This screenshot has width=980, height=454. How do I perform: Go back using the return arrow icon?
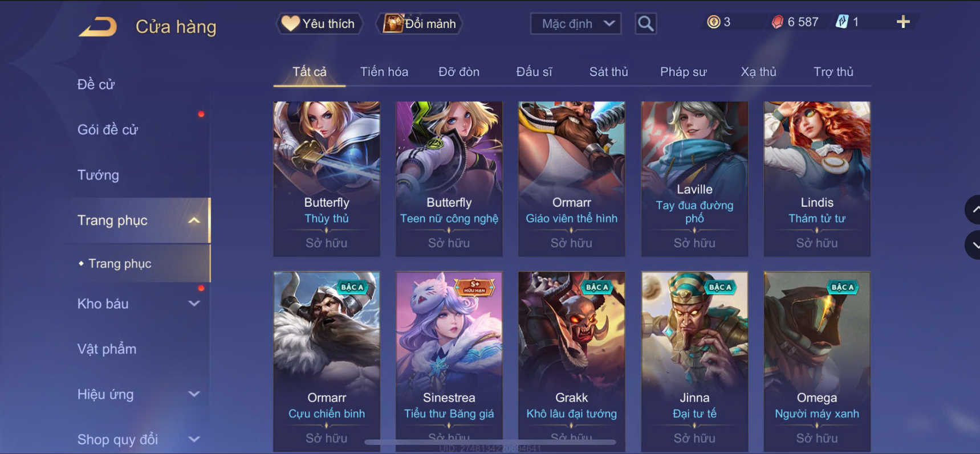97,26
